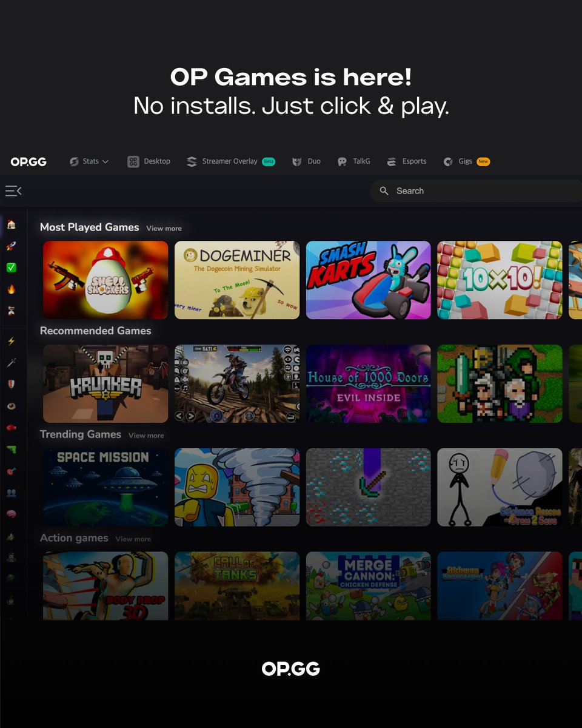This screenshot has height=728, width=582.
Task: Click View more next to Trending Games
Action: pos(146,436)
